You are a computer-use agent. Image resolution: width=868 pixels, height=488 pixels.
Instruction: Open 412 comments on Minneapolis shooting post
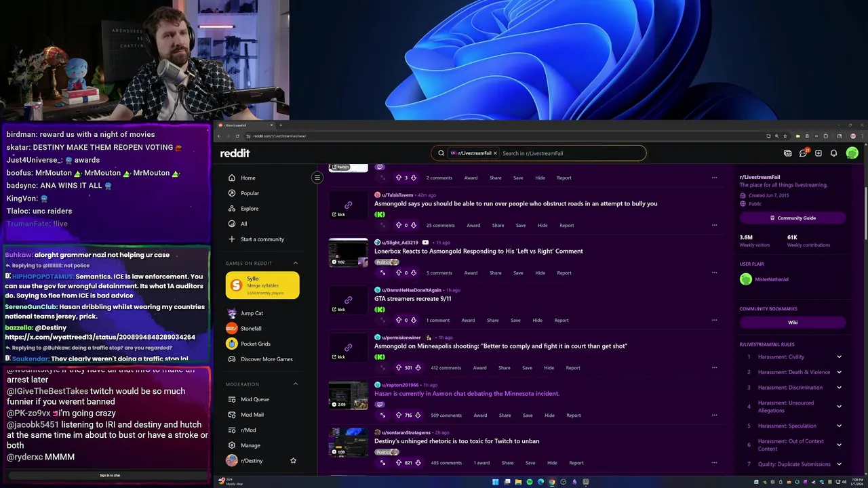click(445, 368)
